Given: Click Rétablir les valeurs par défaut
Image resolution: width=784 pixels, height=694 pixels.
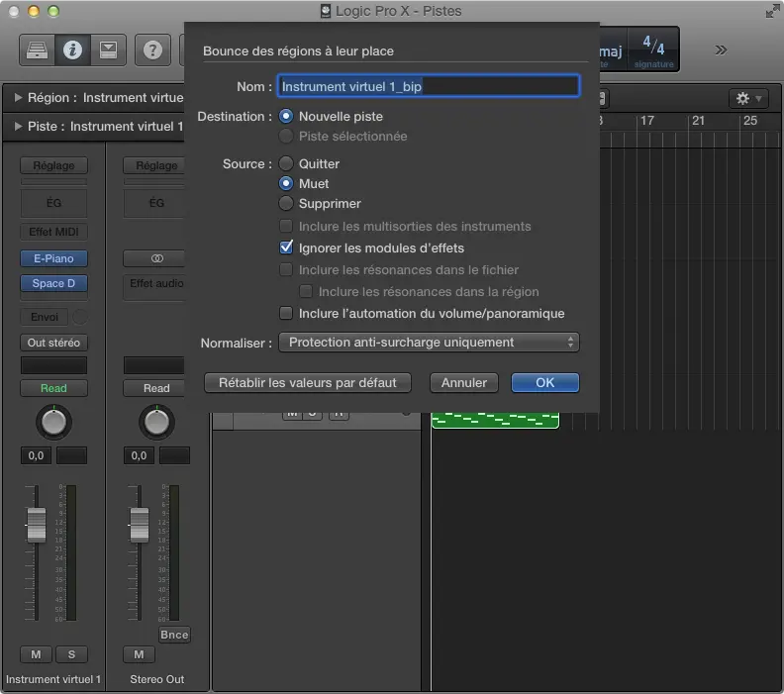Looking at the screenshot, I should pos(307,382).
